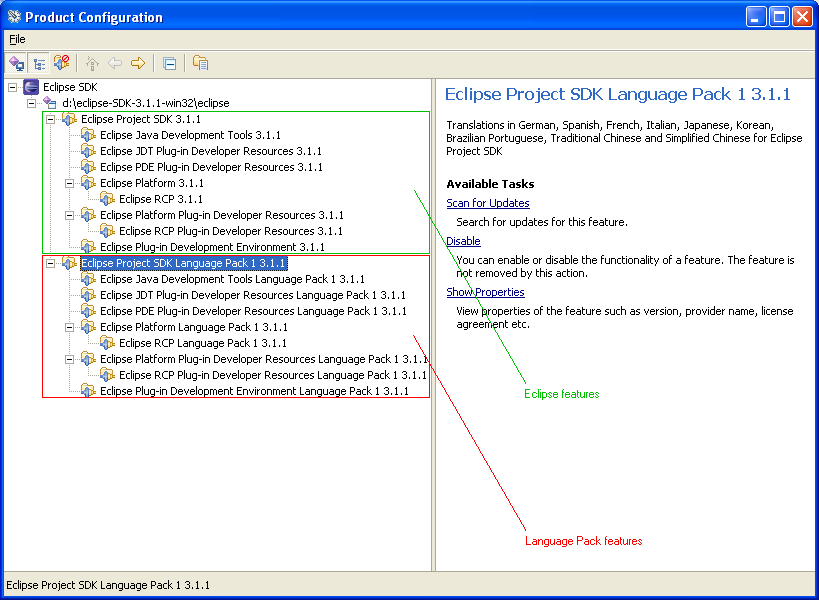
Task: Collapse Eclipse Platform Language Pack 1 3.1.1
Action: [69, 327]
